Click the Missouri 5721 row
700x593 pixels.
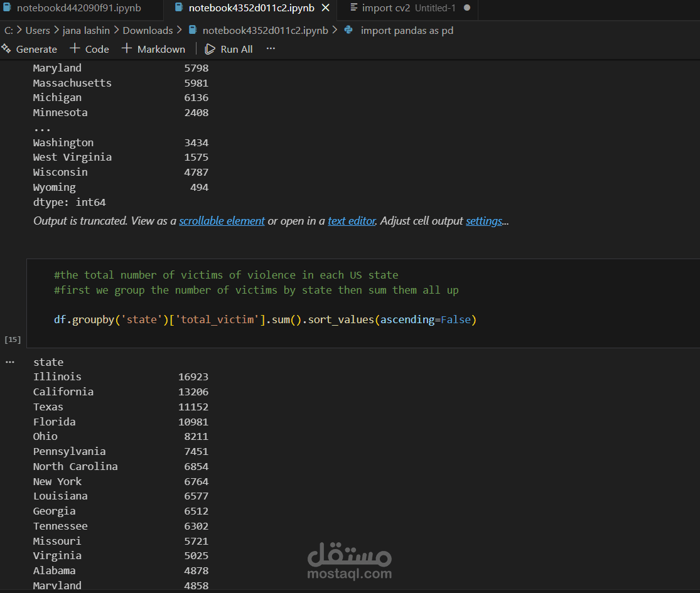121,541
